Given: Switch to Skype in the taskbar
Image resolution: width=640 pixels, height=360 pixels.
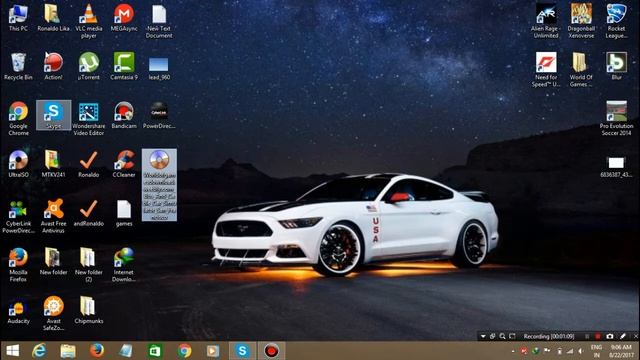Looking at the screenshot, I should click(242, 351).
